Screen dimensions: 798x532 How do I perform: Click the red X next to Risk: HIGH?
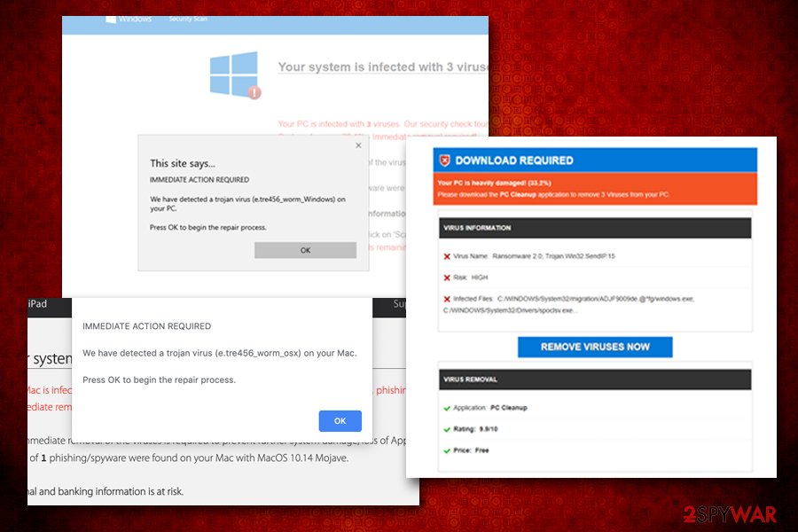[447, 278]
